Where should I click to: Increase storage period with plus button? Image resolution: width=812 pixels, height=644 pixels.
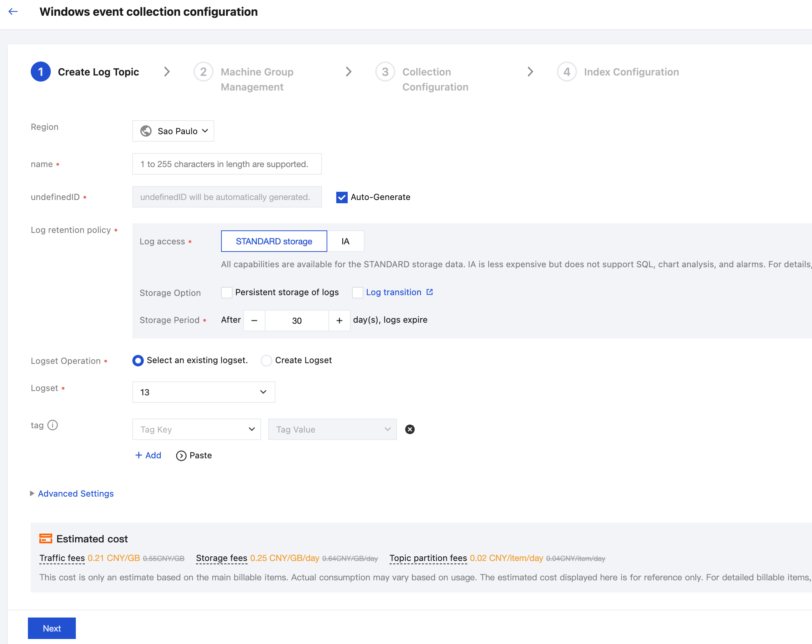tap(339, 321)
